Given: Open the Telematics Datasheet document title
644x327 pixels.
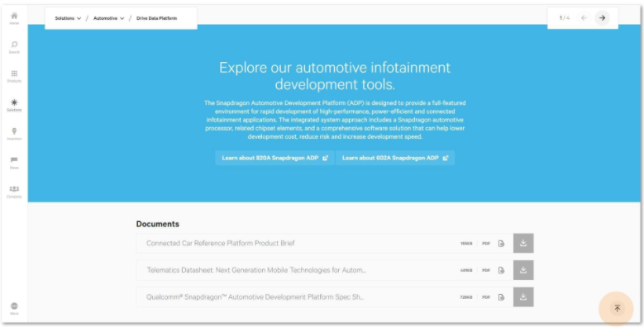Looking at the screenshot, I should click(256, 270).
